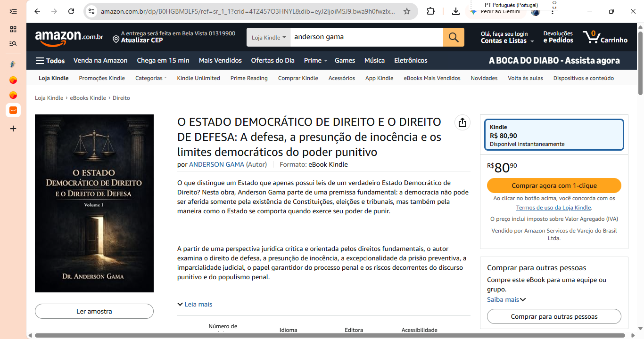Go to Mais Vendidos
The width and height of the screenshot is (644, 339).
tap(220, 61)
